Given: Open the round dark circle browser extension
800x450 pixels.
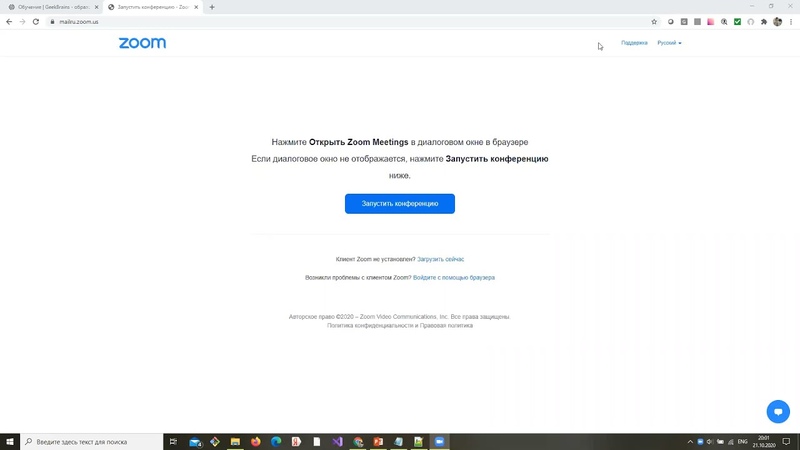Looking at the screenshot, I should pyautogui.click(x=670, y=22).
